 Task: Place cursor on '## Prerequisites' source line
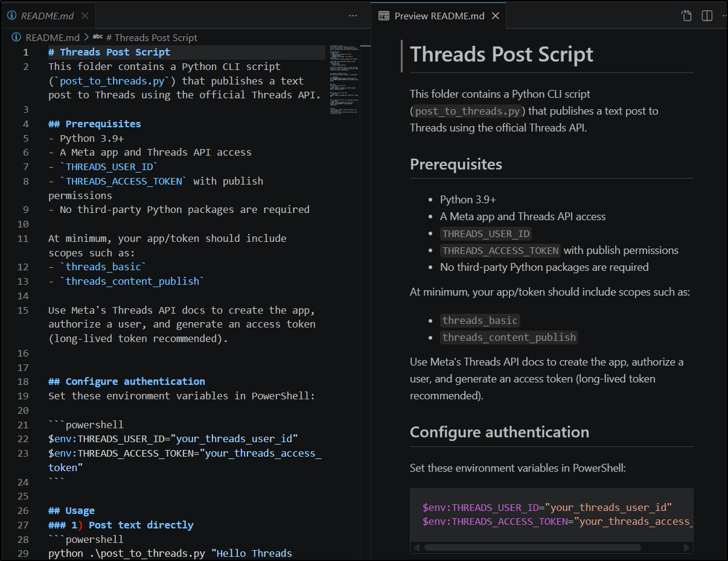[x=95, y=124]
